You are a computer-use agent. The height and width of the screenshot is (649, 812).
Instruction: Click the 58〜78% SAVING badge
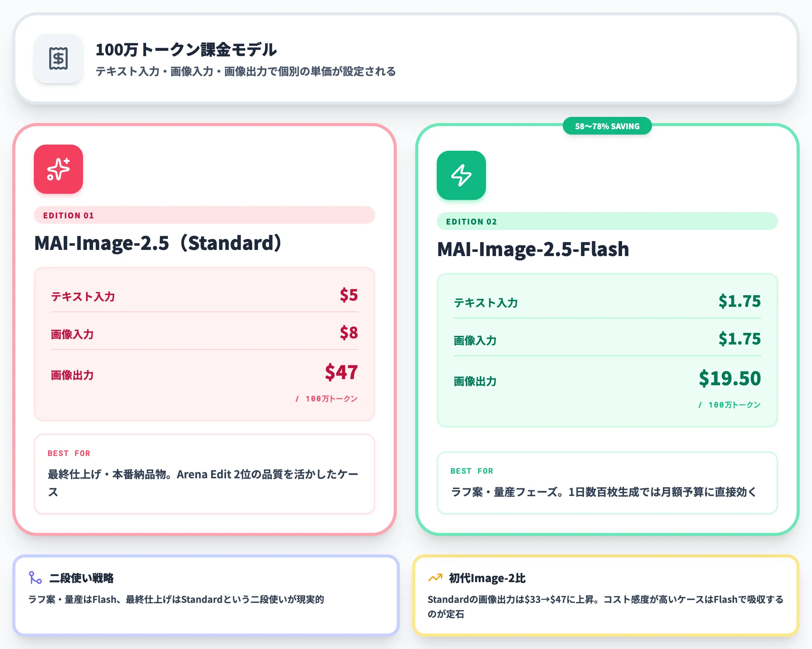(x=607, y=126)
